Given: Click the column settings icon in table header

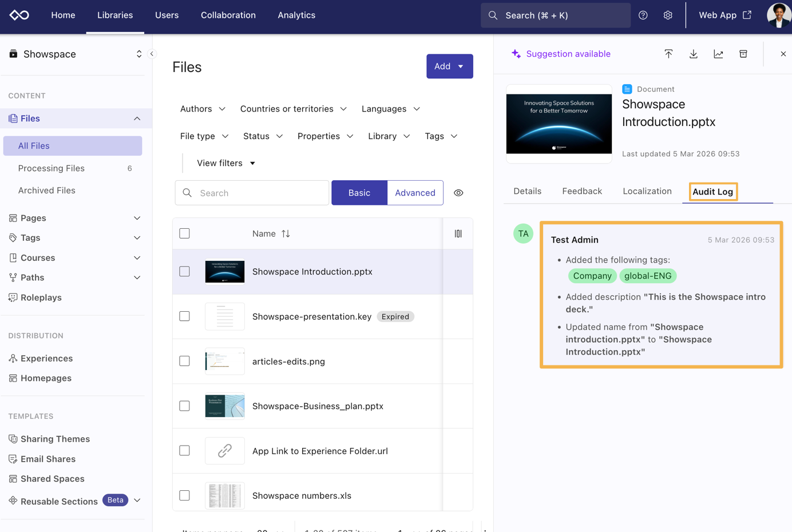Looking at the screenshot, I should [458, 233].
